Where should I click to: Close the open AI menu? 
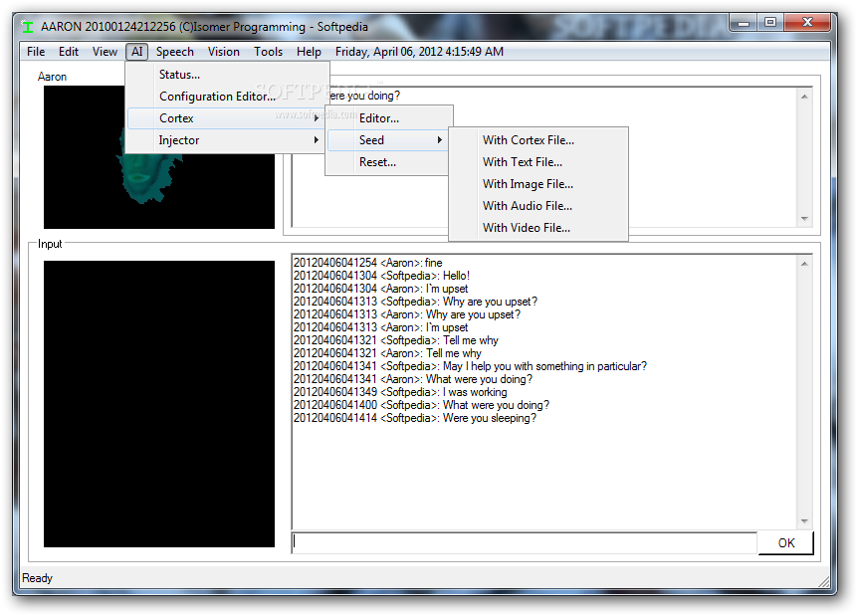point(136,52)
